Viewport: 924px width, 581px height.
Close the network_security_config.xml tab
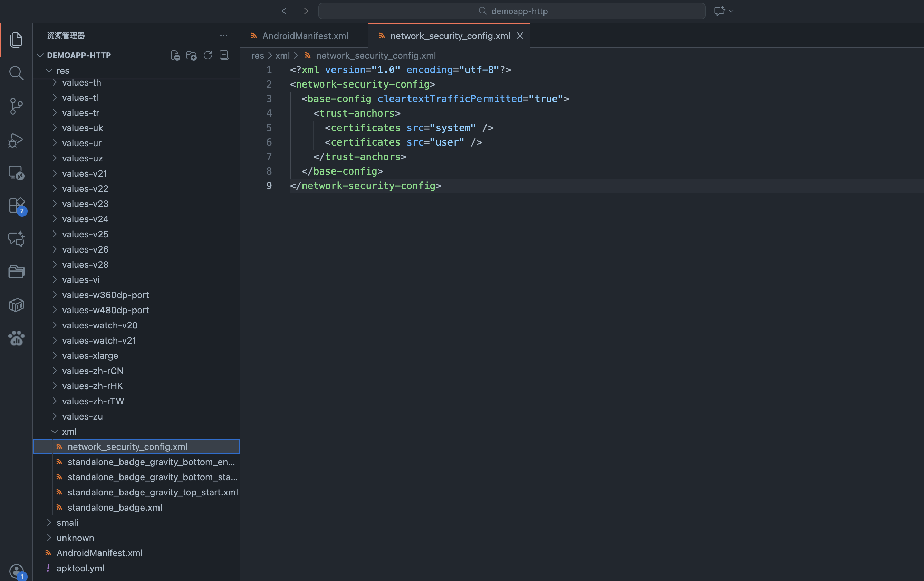520,36
